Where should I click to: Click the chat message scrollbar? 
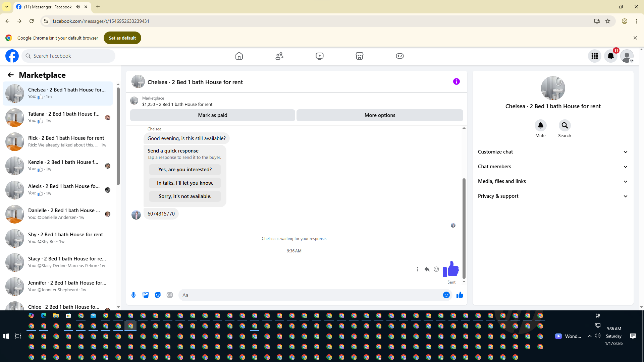tap(464, 228)
